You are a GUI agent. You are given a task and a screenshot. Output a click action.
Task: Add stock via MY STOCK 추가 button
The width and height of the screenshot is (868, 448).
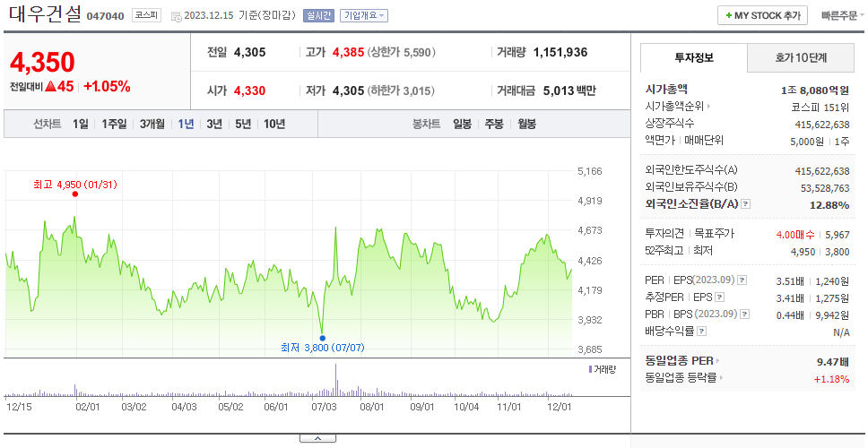(763, 15)
